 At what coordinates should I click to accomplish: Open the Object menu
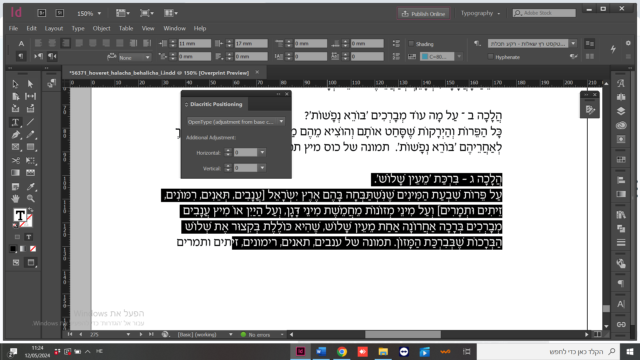tap(101, 29)
